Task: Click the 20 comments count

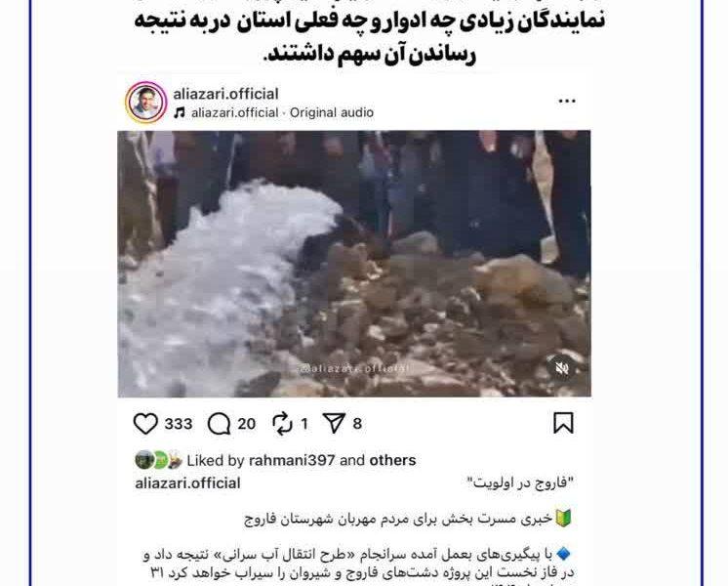Action: (x=247, y=424)
